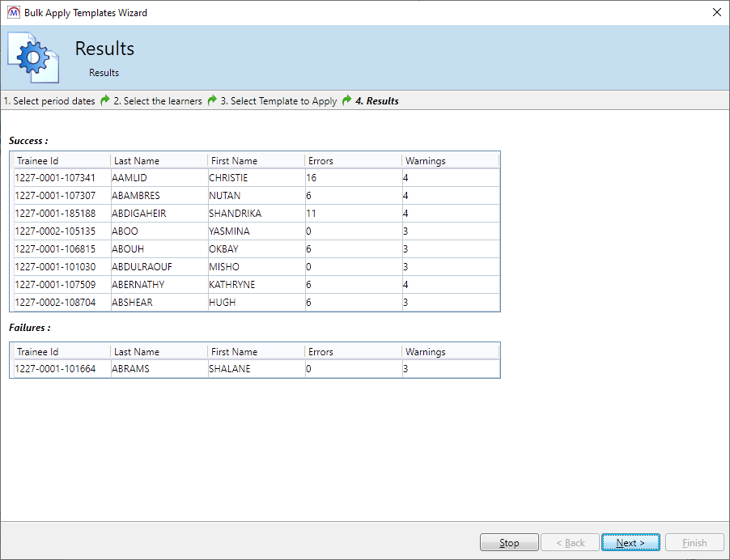The width and height of the screenshot is (730, 560).
Task: Click the Next button
Action: [630, 543]
